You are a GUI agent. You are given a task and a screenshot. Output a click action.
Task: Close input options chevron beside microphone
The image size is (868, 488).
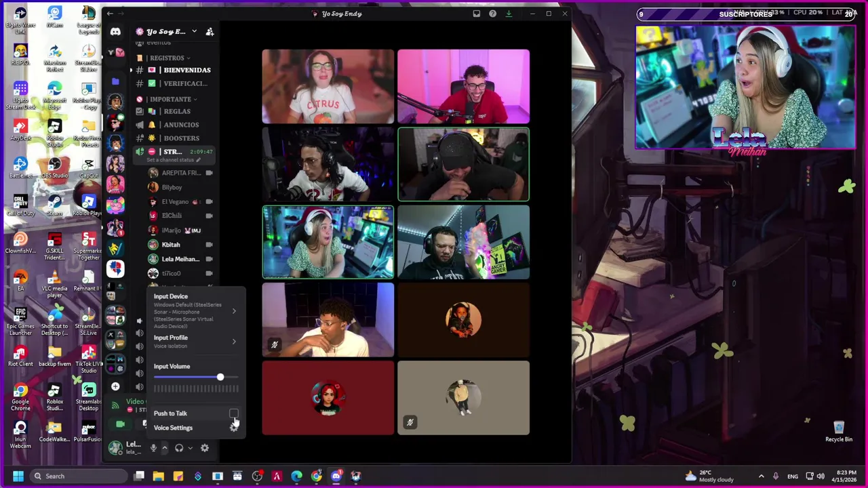point(165,448)
